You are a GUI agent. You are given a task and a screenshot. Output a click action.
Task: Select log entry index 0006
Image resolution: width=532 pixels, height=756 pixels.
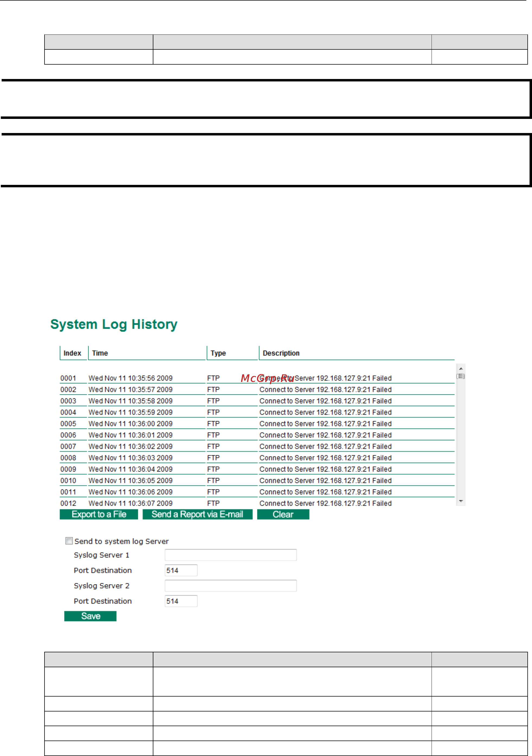[68, 435]
